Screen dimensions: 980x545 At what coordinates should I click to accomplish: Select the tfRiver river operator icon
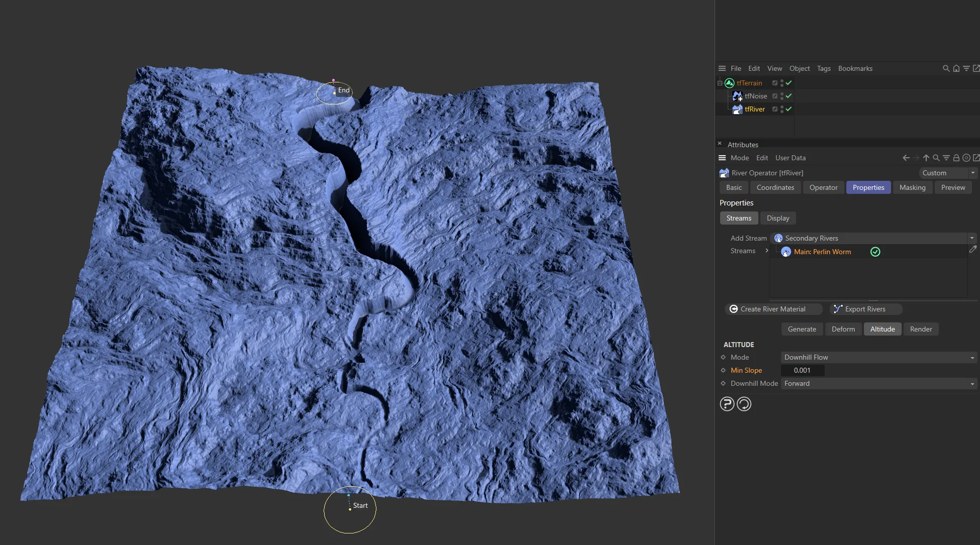[737, 109]
